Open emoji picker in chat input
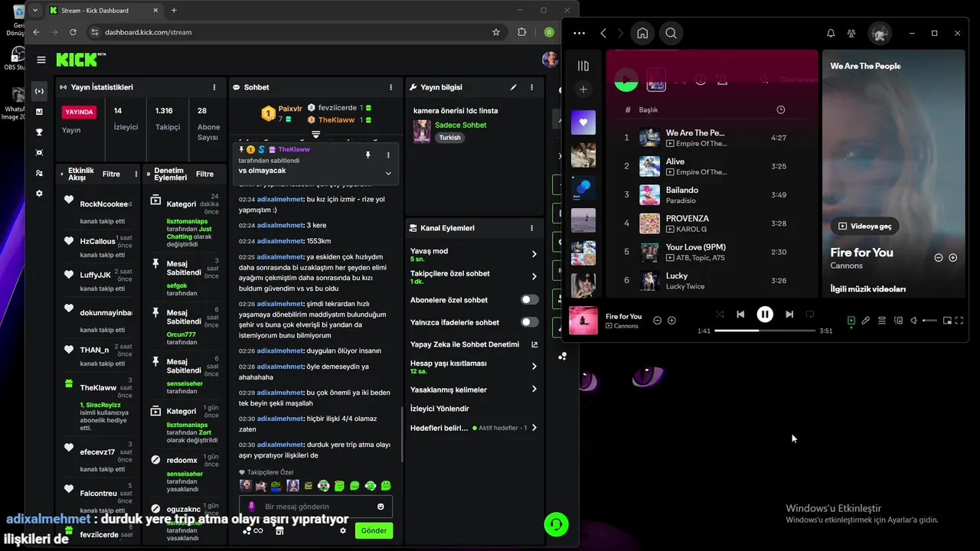The image size is (980, 551). point(381,507)
